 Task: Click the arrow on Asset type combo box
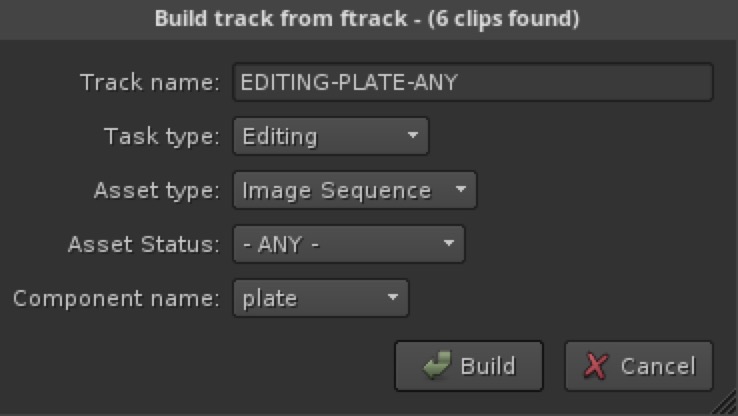[461, 189]
